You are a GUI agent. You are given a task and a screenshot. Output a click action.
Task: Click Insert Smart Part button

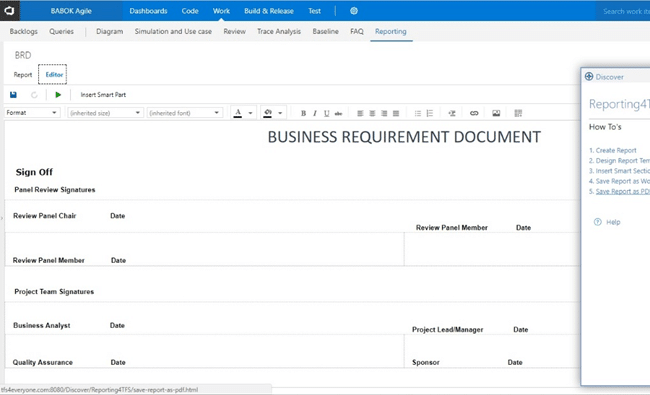[103, 95]
